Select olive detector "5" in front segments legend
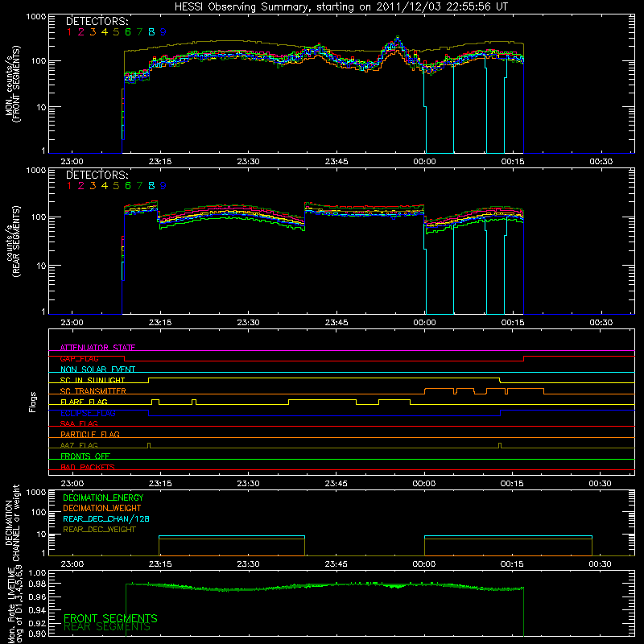The width and height of the screenshot is (644, 644). coord(116,31)
